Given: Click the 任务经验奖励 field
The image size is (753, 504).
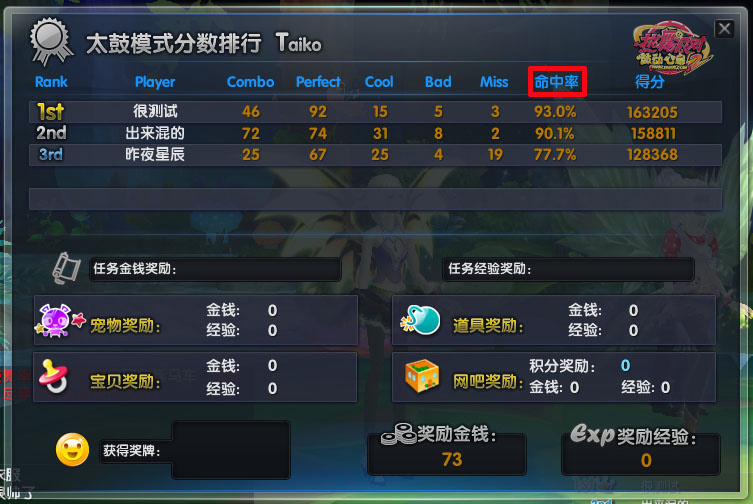Looking at the screenshot, I should coord(568,269).
